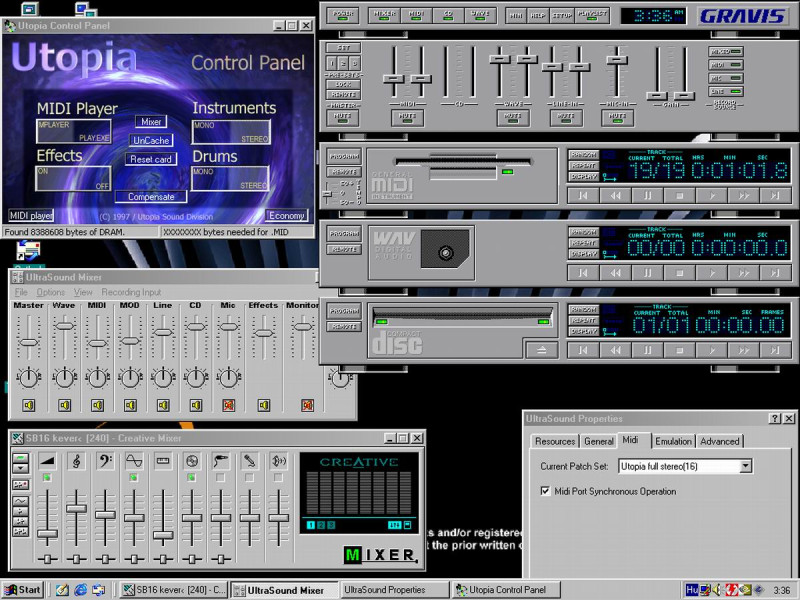Switch to the General tab in UltraSound Properties
Screen dimensions: 800x600
[598, 441]
